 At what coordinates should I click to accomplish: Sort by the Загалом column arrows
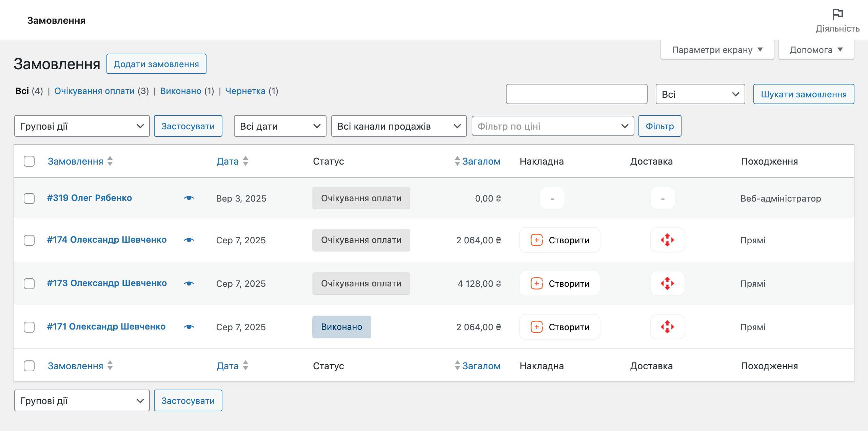[x=457, y=161]
